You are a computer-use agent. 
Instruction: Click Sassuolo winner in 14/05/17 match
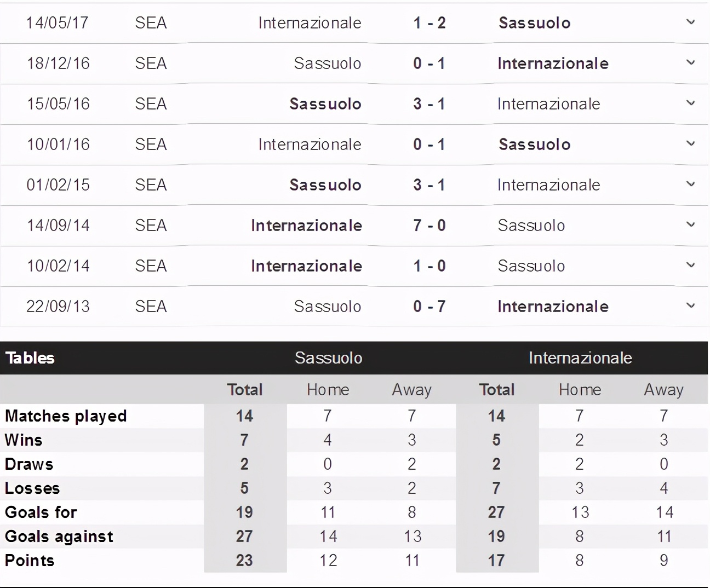pos(534,23)
